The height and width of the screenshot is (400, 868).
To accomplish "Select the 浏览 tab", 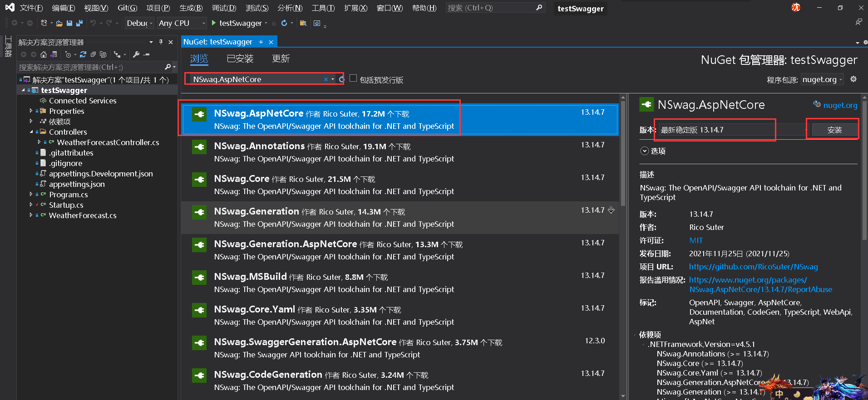I will (199, 59).
